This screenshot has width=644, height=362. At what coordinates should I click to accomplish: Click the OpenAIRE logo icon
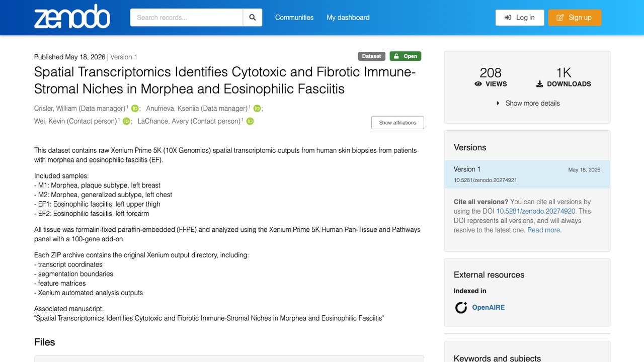[x=461, y=308]
